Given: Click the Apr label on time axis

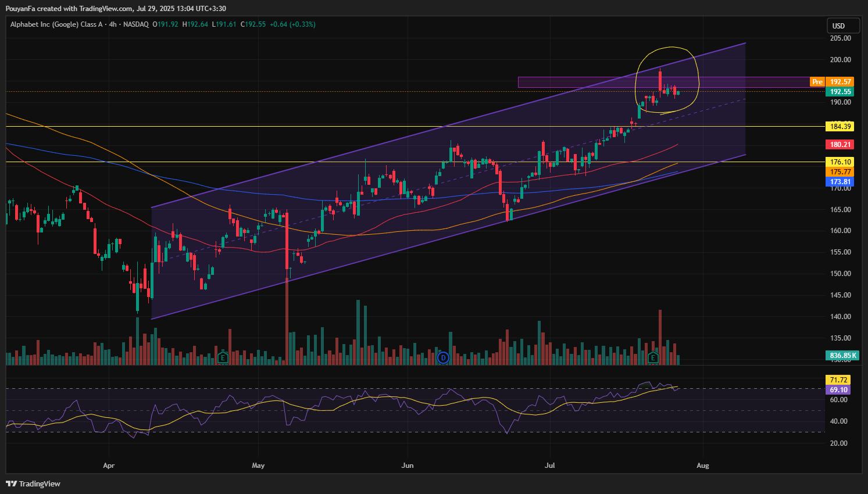Looking at the screenshot, I should pos(109,466).
